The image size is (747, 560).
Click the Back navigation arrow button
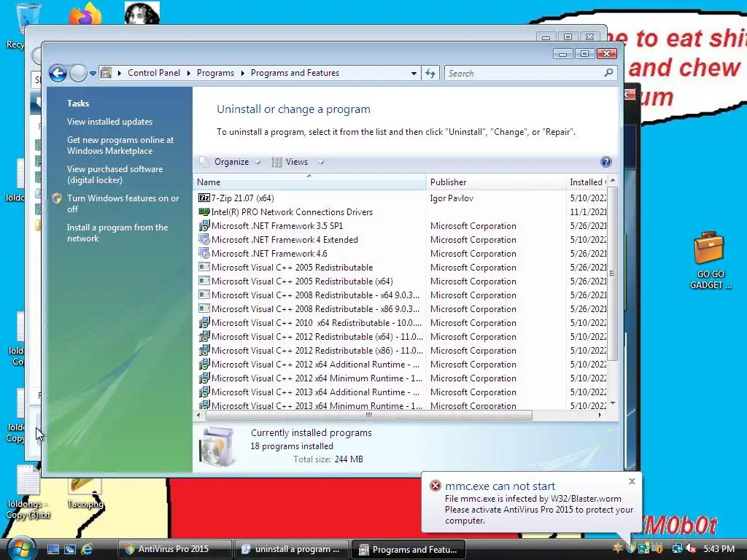[58, 74]
